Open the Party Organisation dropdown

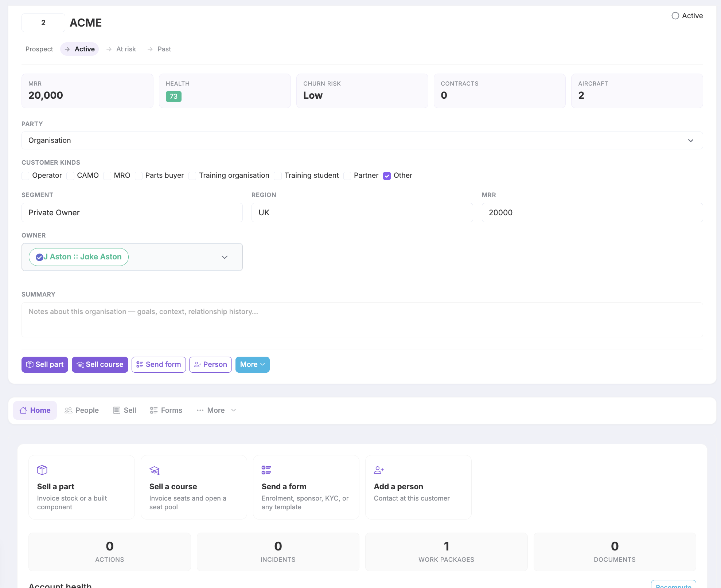tap(362, 140)
